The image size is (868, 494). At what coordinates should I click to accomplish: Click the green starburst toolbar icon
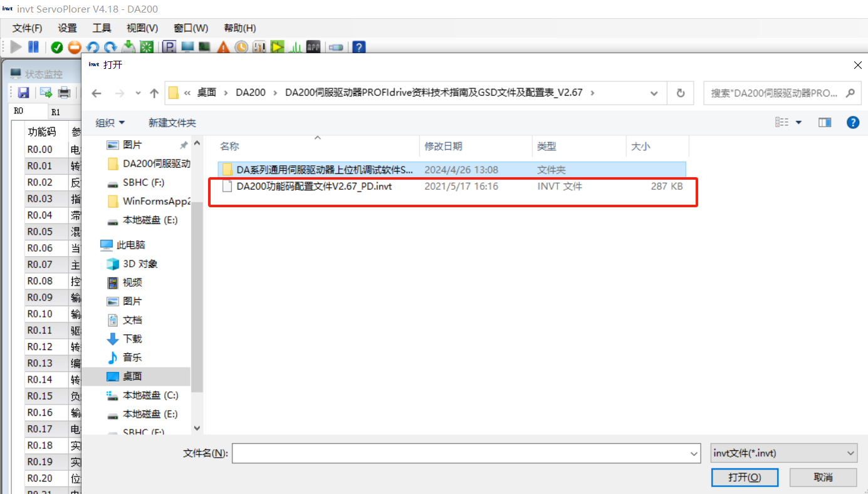pos(146,47)
